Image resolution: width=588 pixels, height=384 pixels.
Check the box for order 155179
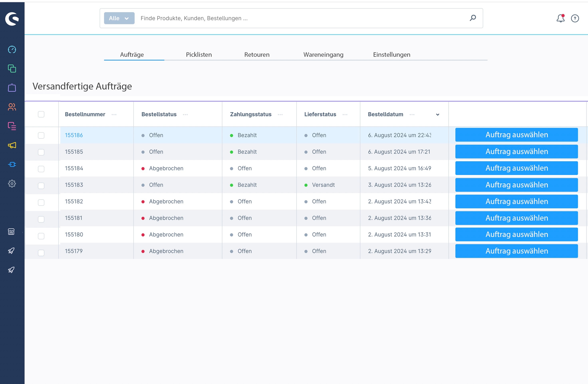pyautogui.click(x=41, y=253)
